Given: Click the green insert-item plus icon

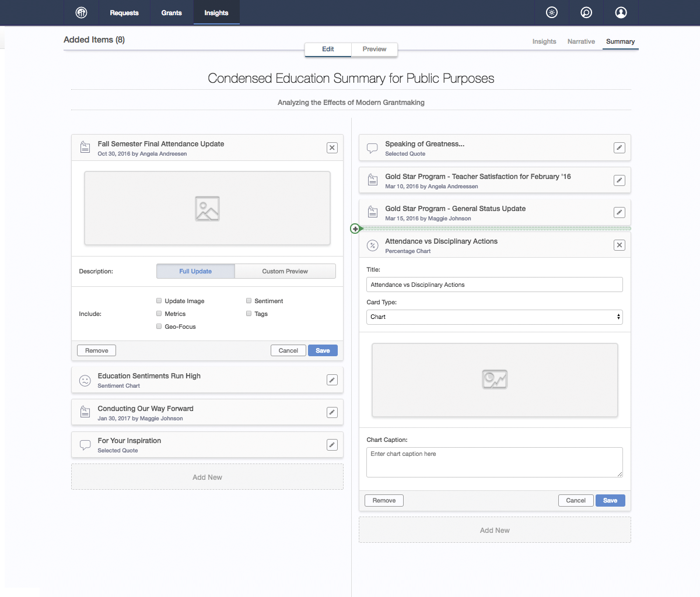Looking at the screenshot, I should point(355,229).
